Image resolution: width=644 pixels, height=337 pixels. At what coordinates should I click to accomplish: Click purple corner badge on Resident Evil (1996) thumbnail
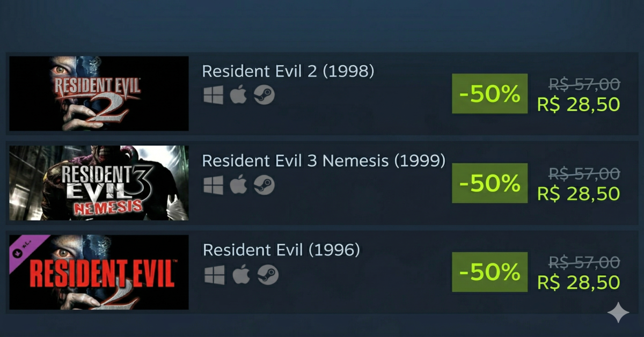pyautogui.click(x=24, y=250)
